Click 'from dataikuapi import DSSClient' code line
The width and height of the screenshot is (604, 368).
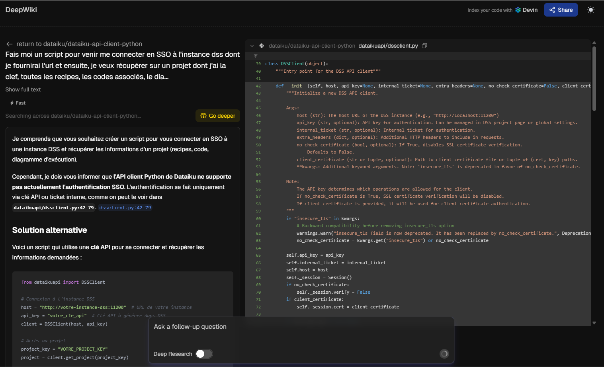point(63,282)
